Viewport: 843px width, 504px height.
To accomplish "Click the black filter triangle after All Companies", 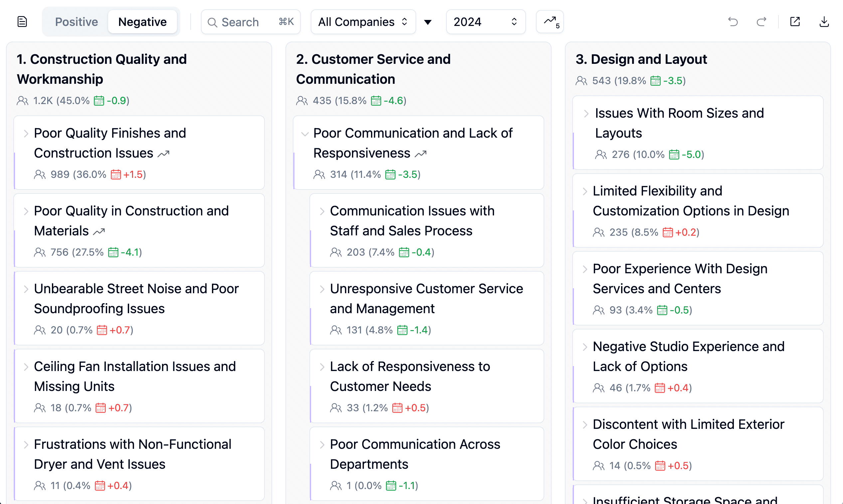I will coord(428,22).
